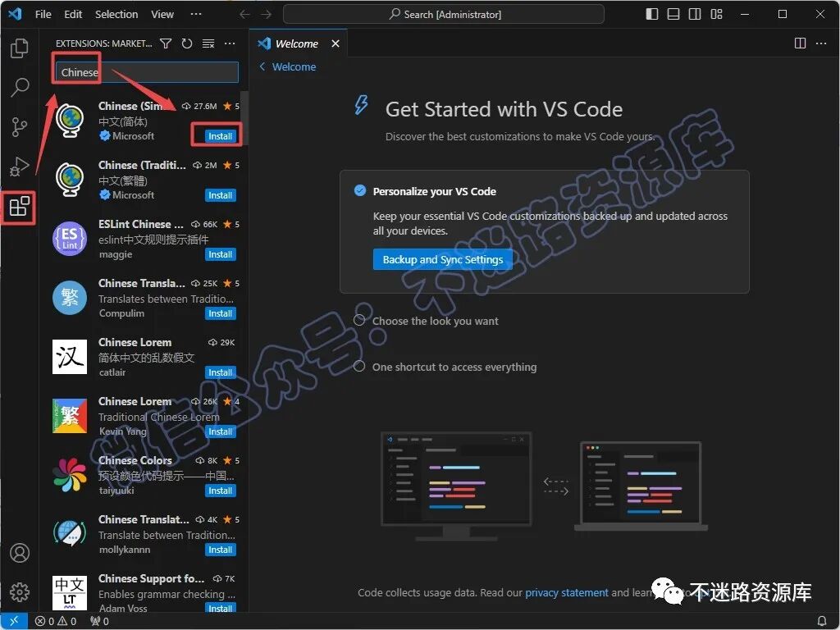The width and height of the screenshot is (840, 630).
Task: Go forward with the navigation arrow
Action: pos(267,15)
